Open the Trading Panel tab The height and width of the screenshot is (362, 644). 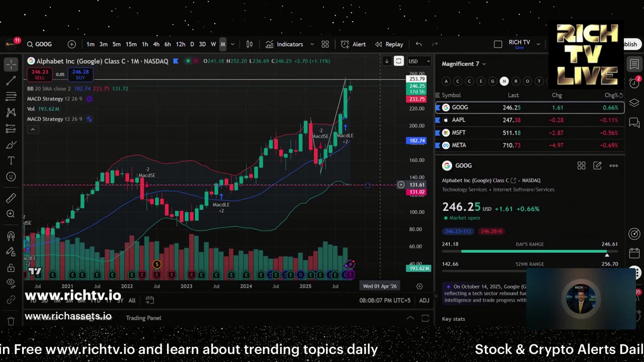(x=143, y=318)
